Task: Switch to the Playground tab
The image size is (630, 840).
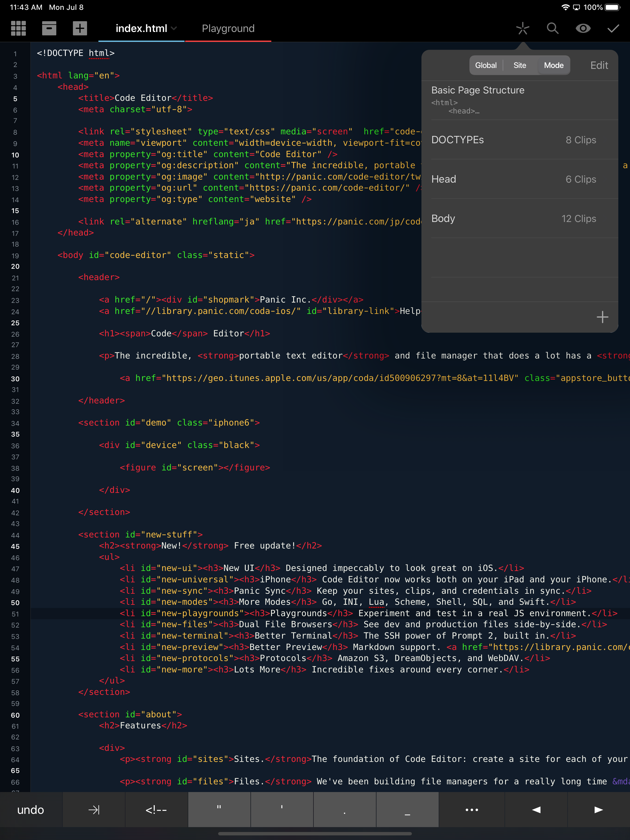Action: coord(228,28)
